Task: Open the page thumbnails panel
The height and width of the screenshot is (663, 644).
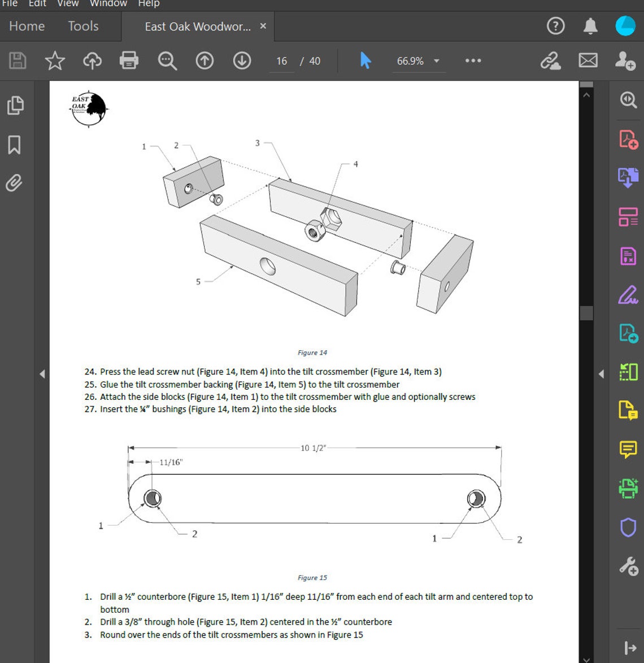Action: 15,105
